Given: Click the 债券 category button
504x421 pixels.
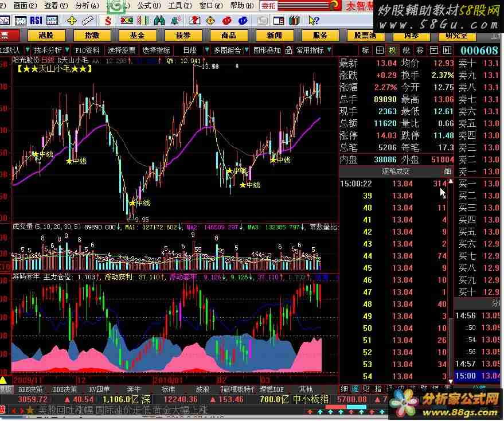Looking at the screenshot, I should click(183, 36).
